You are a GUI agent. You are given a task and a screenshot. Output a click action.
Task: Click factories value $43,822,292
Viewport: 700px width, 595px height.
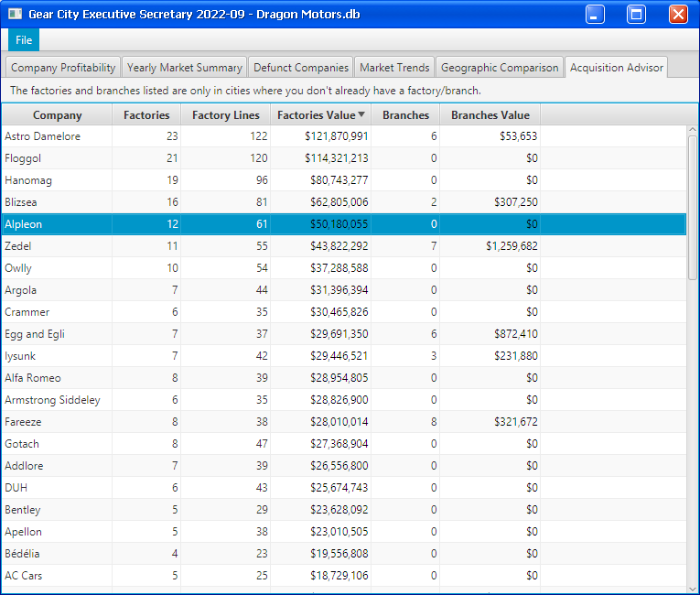339,245
